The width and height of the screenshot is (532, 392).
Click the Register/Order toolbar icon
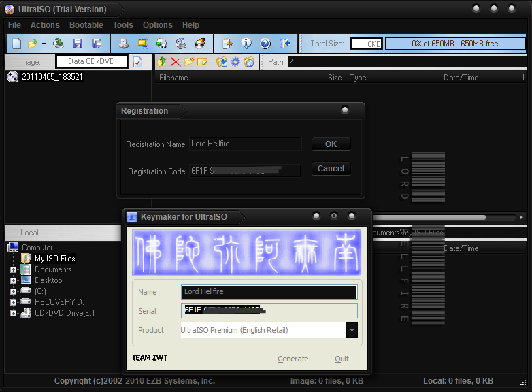click(227, 44)
